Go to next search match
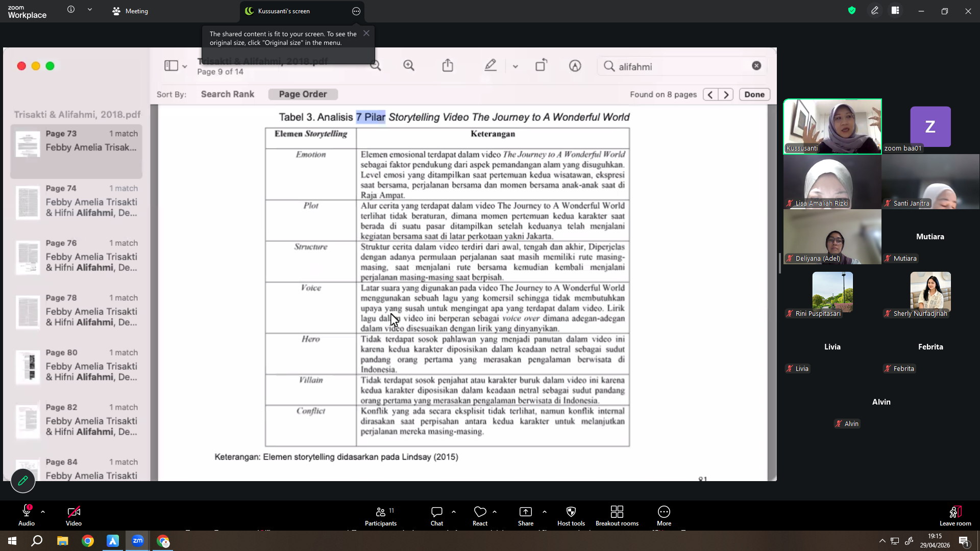The image size is (980, 551). [726, 95]
